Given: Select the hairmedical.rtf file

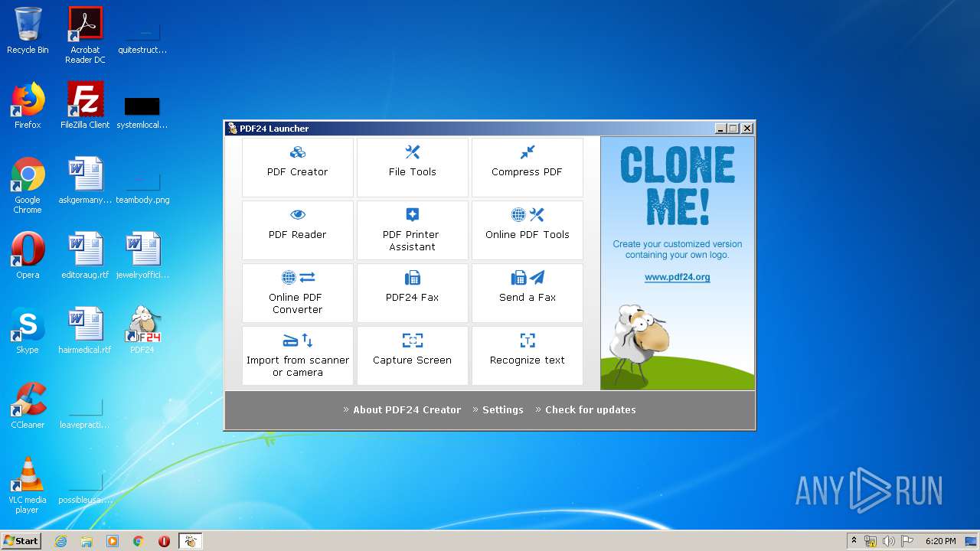Looking at the screenshot, I should coord(85,331).
